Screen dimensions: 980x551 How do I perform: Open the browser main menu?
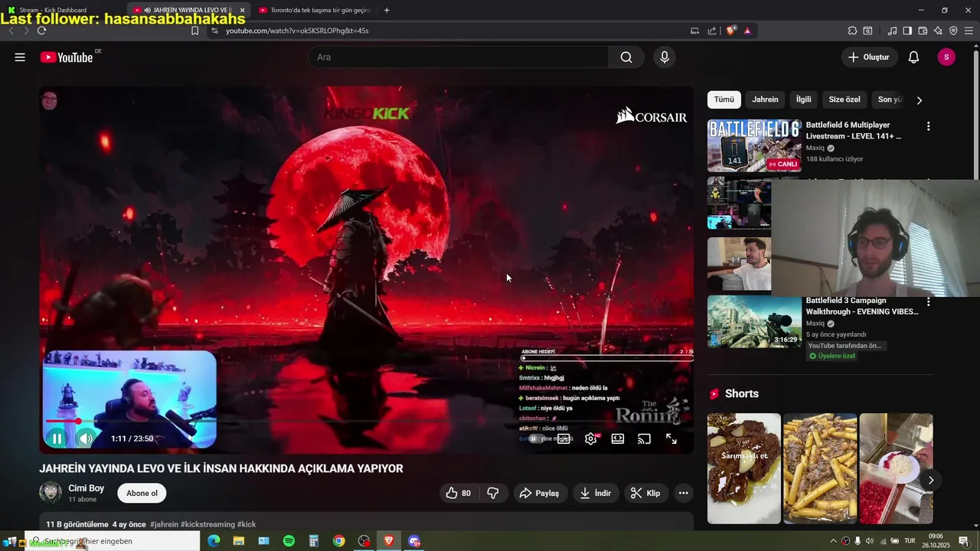tap(969, 31)
